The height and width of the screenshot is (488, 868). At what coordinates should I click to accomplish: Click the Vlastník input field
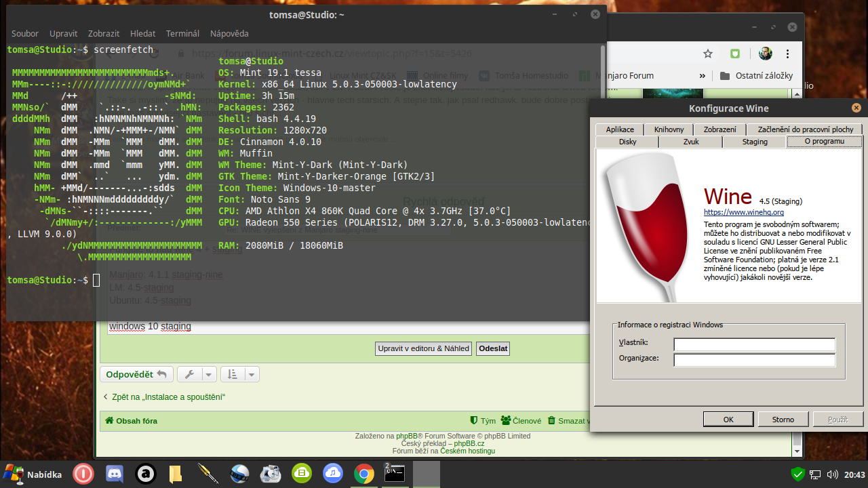(754, 344)
